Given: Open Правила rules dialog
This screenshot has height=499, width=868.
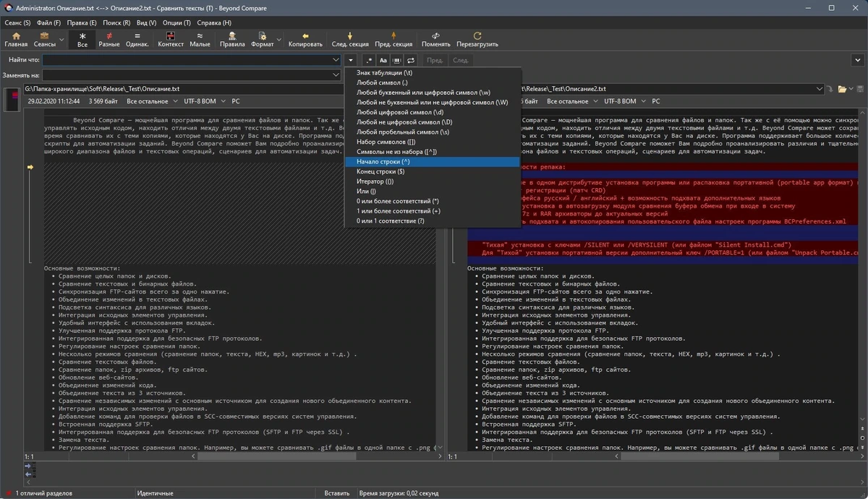Looking at the screenshot, I should coord(232,40).
